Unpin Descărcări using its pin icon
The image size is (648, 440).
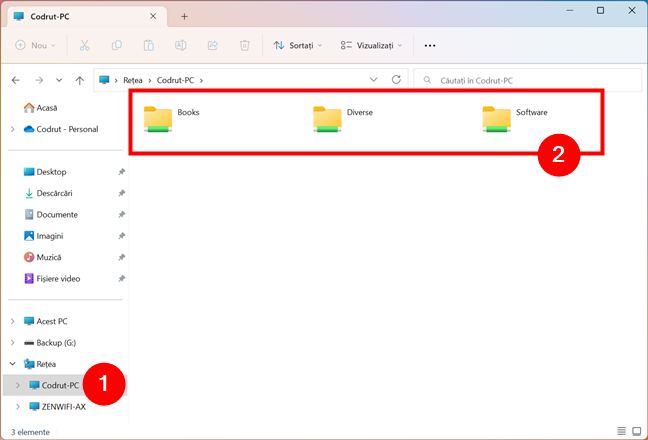(122, 193)
